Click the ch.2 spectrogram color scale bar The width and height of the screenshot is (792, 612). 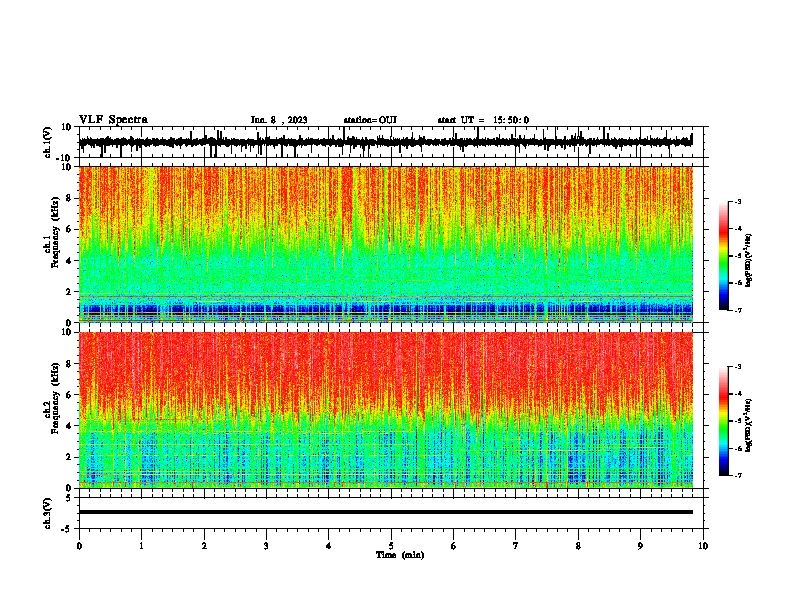point(724,421)
